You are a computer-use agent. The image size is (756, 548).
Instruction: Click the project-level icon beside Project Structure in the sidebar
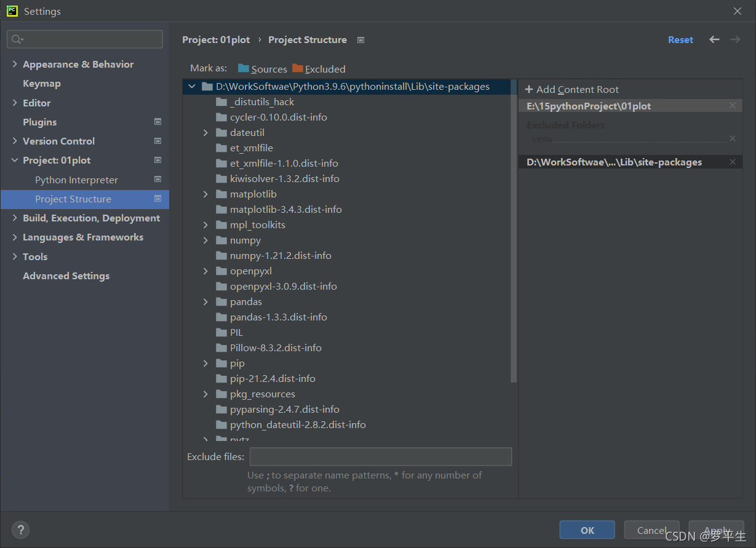tap(157, 199)
